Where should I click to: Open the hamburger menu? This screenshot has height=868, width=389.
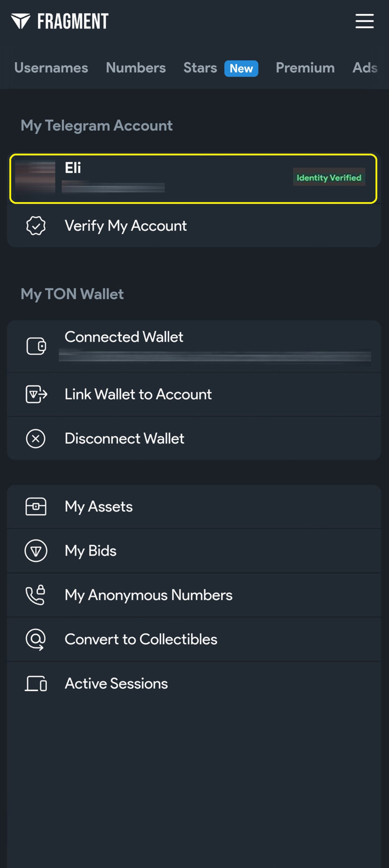(x=364, y=21)
